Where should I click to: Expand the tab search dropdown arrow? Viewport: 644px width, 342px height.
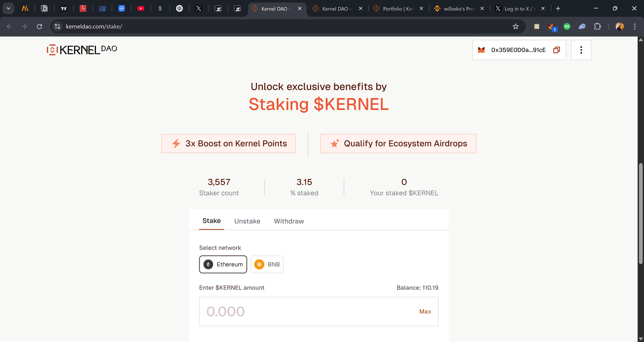coord(8,9)
